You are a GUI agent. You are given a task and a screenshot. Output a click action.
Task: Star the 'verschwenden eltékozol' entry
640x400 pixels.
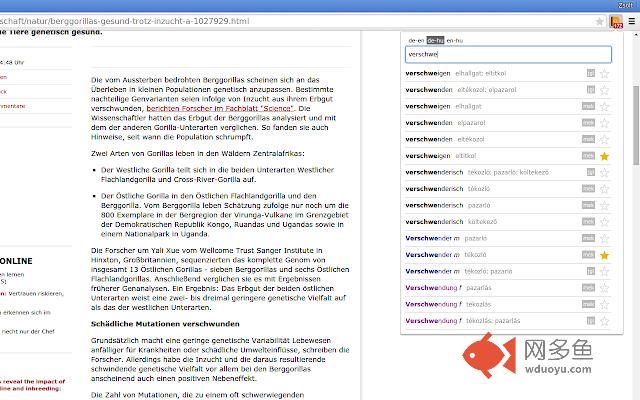604,140
